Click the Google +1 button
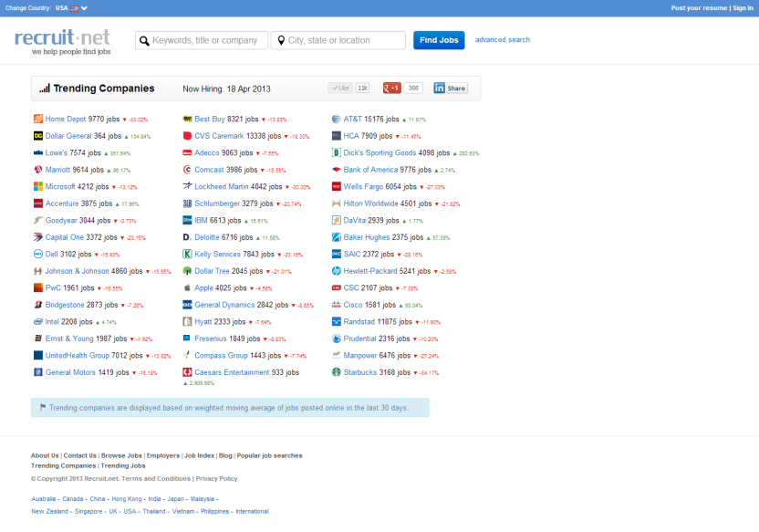 [391, 89]
